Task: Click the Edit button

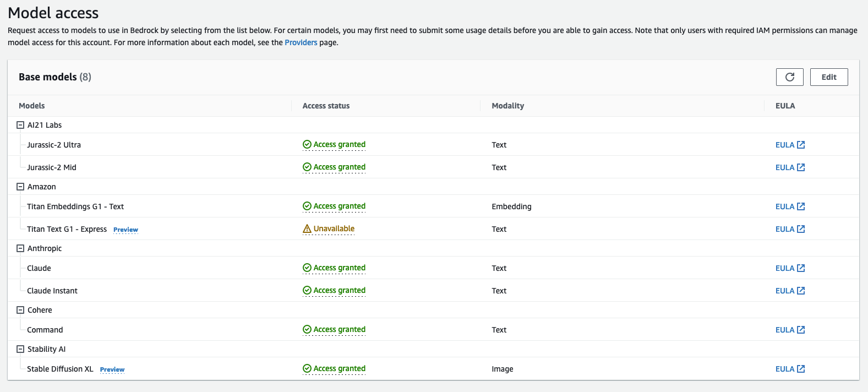Action: click(x=829, y=77)
